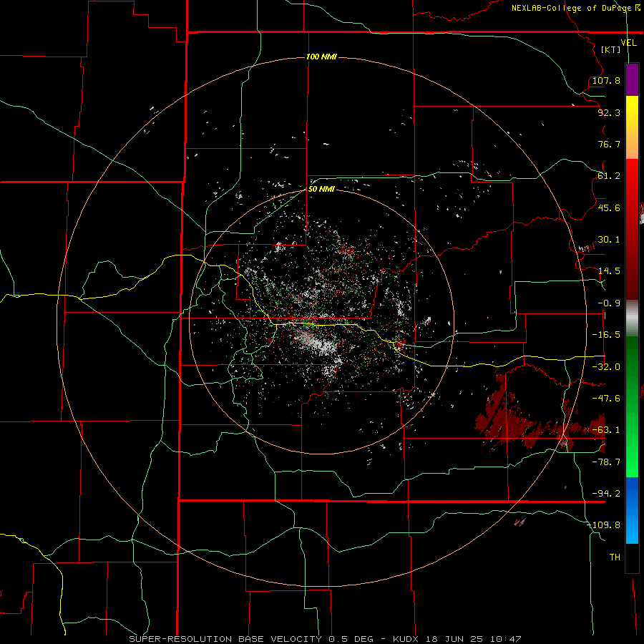This screenshot has height=644, width=644.
Task: Select the 107.8 velocity scale value
Action: (x=606, y=80)
